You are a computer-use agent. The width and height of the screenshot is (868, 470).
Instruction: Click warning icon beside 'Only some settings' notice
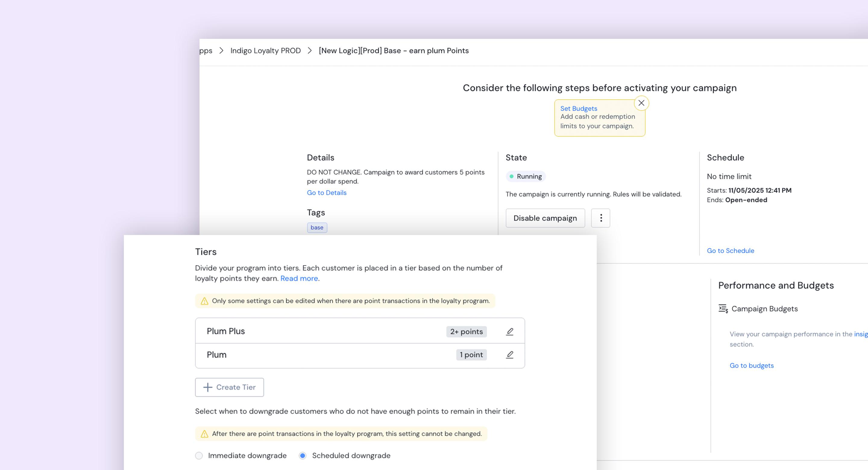tap(204, 301)
